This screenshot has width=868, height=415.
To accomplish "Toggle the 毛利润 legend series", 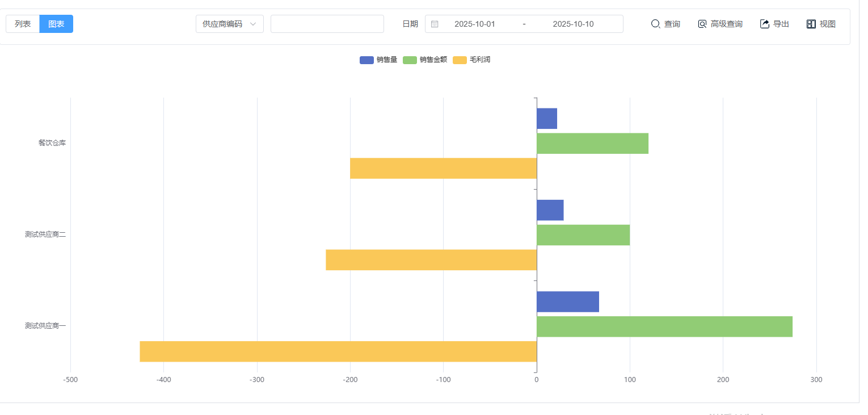I will pos(471,60).
